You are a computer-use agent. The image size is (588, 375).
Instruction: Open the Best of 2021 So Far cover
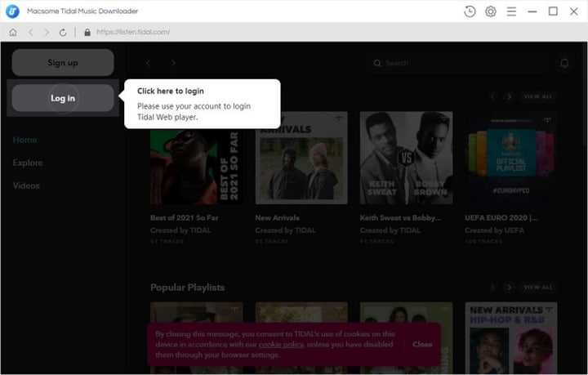[197, 167]
